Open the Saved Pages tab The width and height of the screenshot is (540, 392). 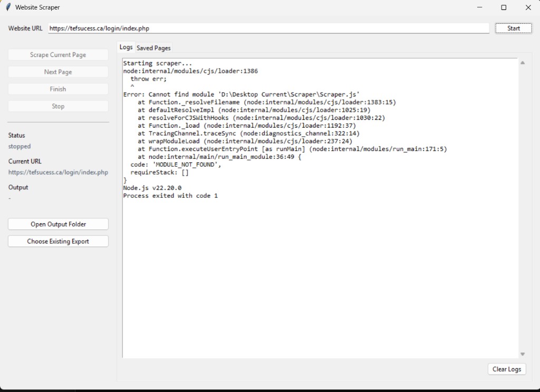(x=153, y=48)
